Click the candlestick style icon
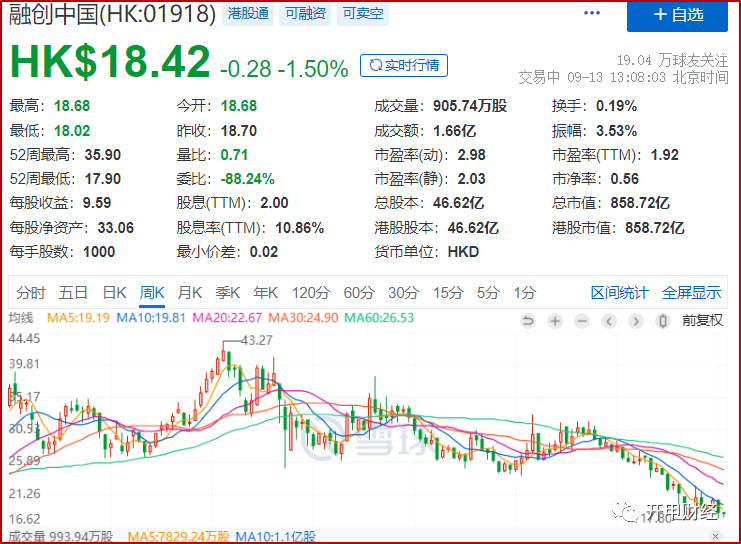 tap(663, 321)
